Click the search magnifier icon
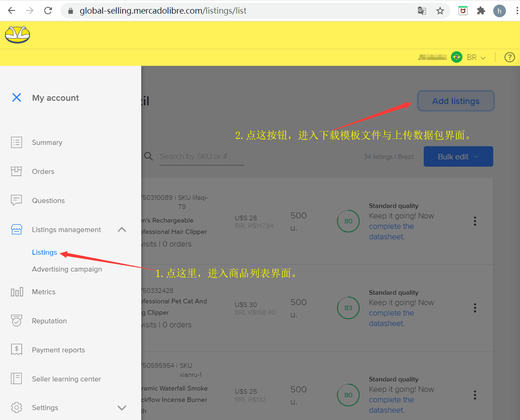 coord(149,156)
